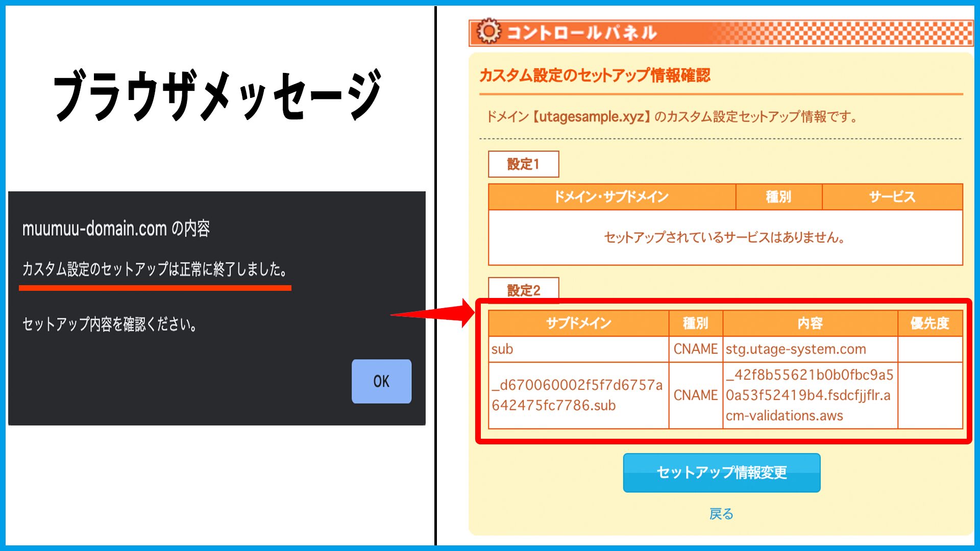Image resolution: width=980 pixels, height=551 pixels.
Task: Select the 設定1 label
Action: click(x=523, y=164)
